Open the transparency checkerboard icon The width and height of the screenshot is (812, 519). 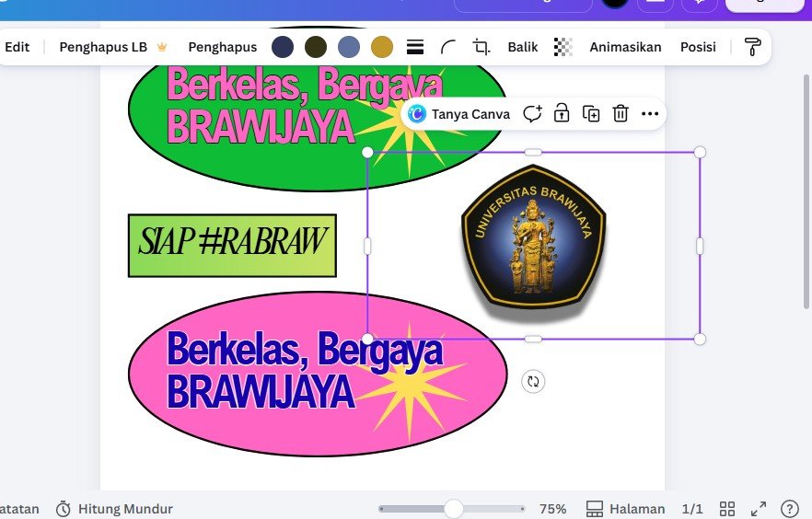(x=563, y=47)
